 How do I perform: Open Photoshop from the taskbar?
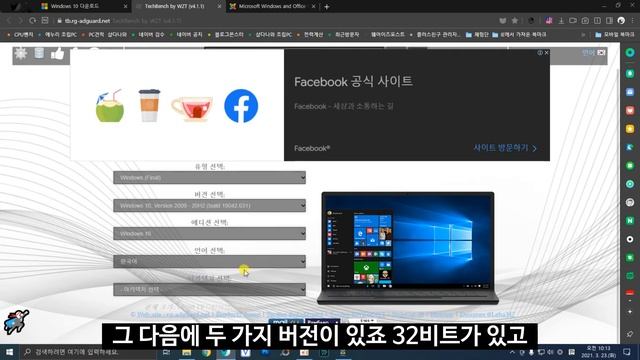coord(265,352)
